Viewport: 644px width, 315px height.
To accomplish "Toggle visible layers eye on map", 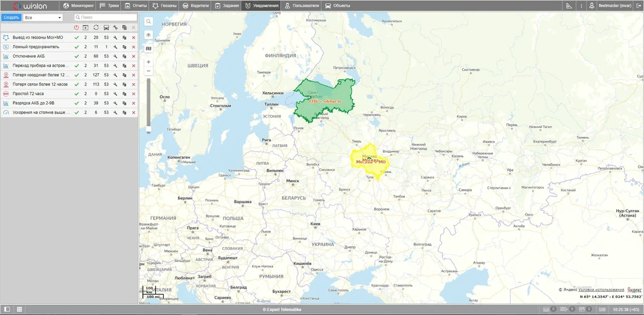I will click(148, 35).
